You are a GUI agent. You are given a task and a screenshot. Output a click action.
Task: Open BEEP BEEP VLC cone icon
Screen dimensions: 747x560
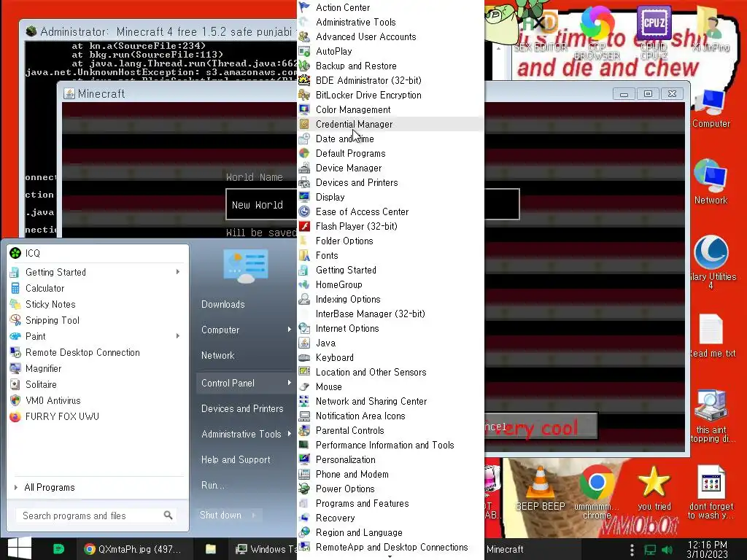click(540, 488)
